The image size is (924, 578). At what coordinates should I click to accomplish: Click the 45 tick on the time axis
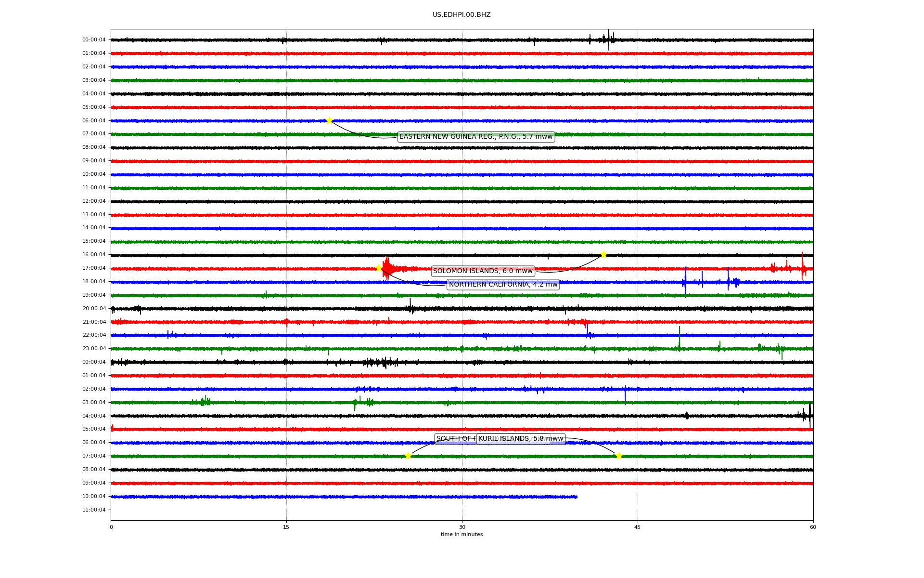pos(638,527)
